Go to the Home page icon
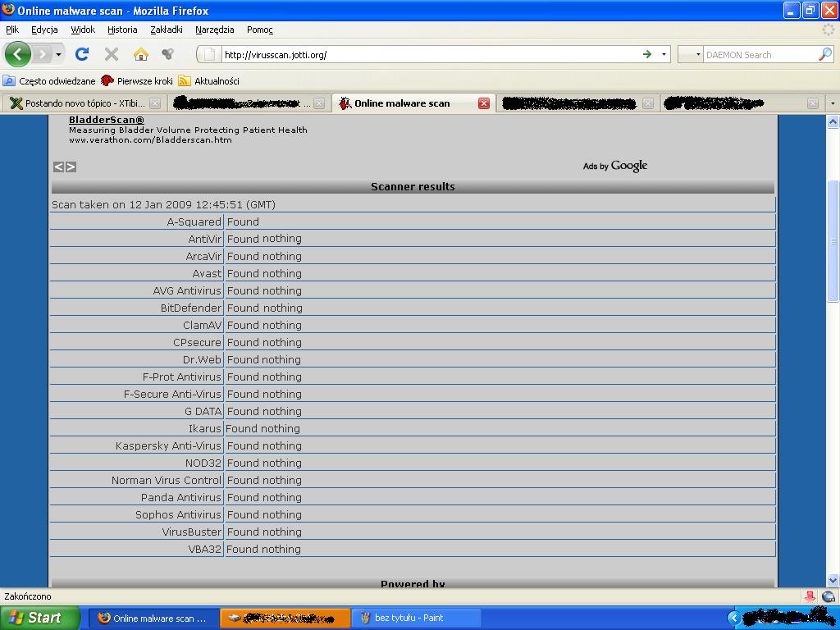This screenshot has height=630, width=840. [140, 54]
